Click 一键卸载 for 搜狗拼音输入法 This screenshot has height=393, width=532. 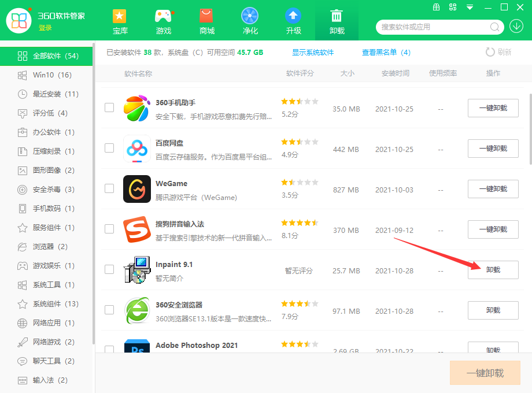(493, 229)
